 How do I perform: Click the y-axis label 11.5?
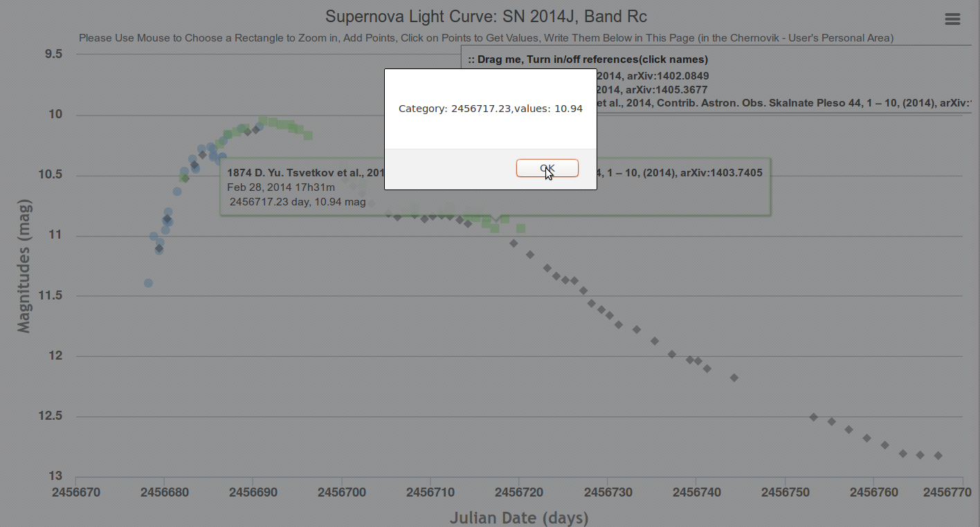pos(50,296)
